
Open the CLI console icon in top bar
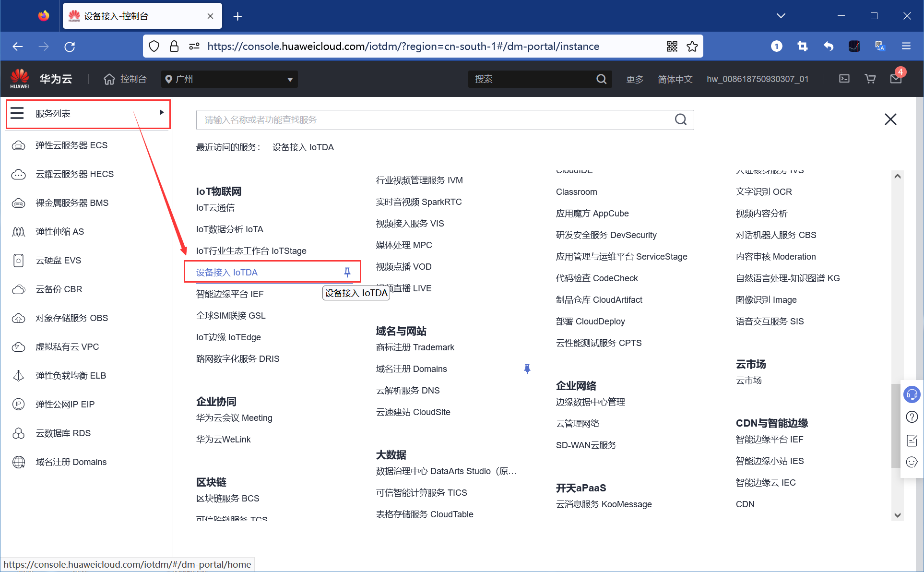click(x=844, y=78)
